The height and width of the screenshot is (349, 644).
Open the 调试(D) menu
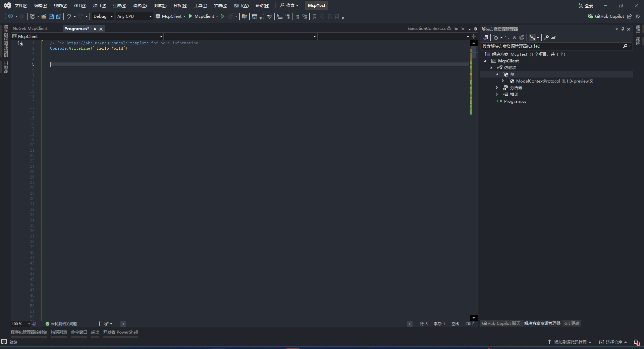coord(140,6)
